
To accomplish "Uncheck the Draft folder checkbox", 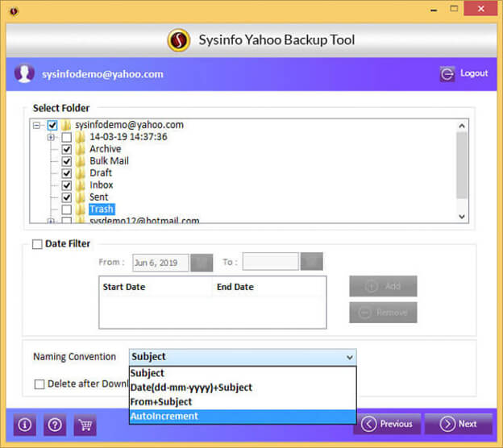I will [x=67, y=173].
